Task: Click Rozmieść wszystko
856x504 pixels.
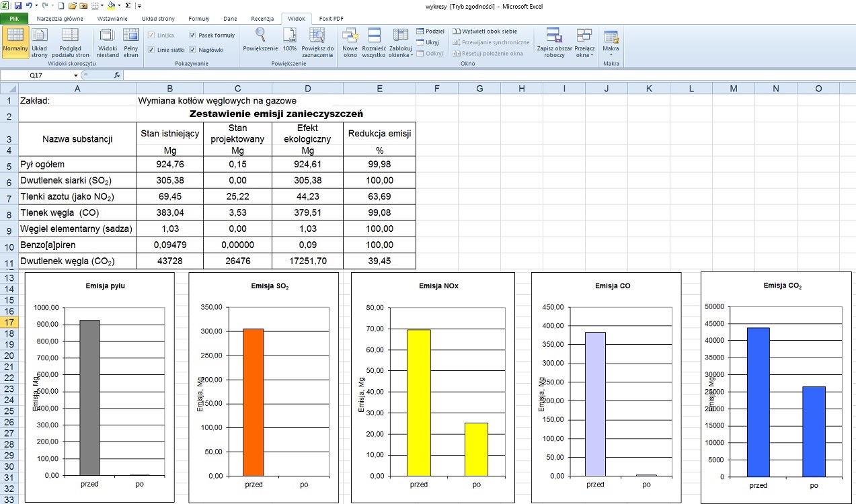Action: click(374, 42)
